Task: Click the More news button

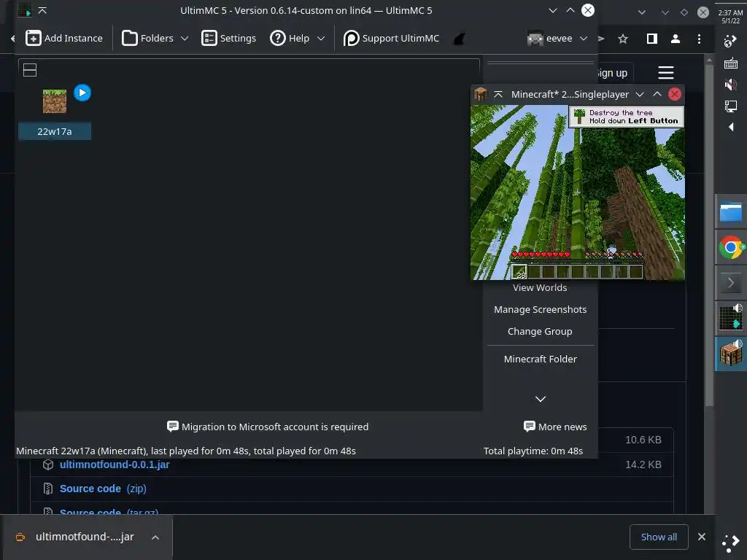Action: pyautogui.click(x=555, y=427)
